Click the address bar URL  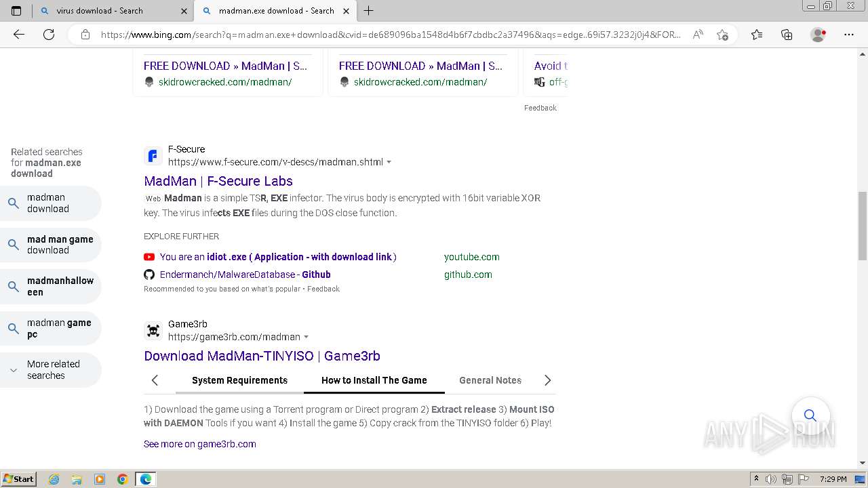click(x=391, y=35)
